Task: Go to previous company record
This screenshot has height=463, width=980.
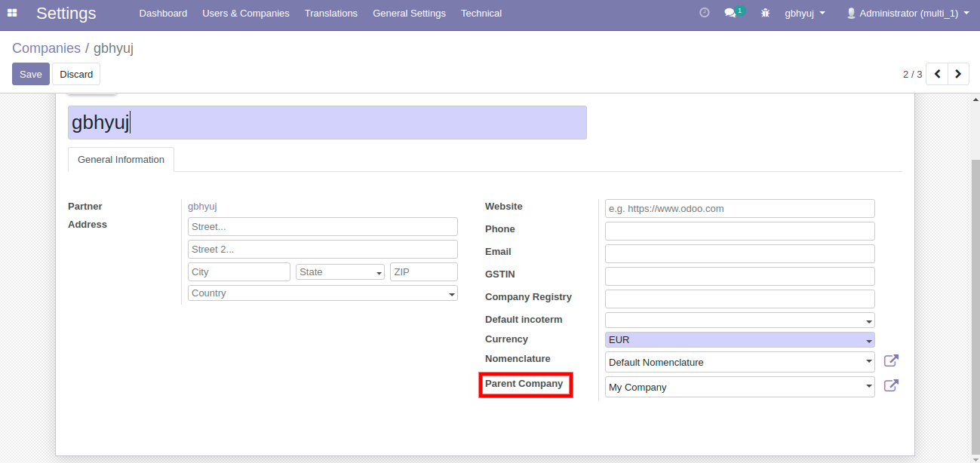Action: [937, 74]
